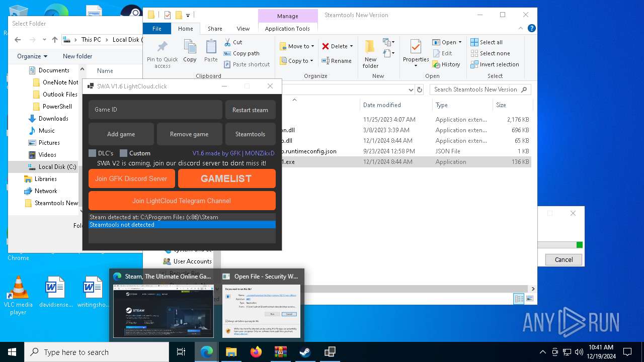Expand Explorer address bar history dropdown

pos(411,89)
